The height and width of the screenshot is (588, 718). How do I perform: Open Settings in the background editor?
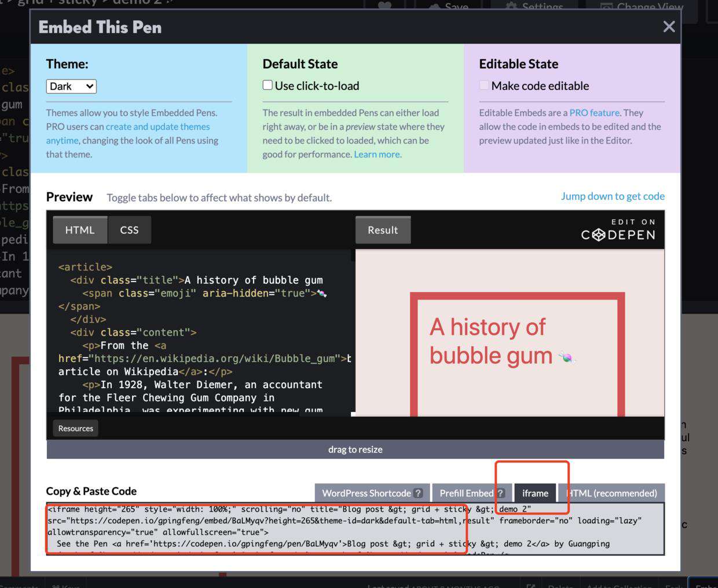(x=534, y=6)
